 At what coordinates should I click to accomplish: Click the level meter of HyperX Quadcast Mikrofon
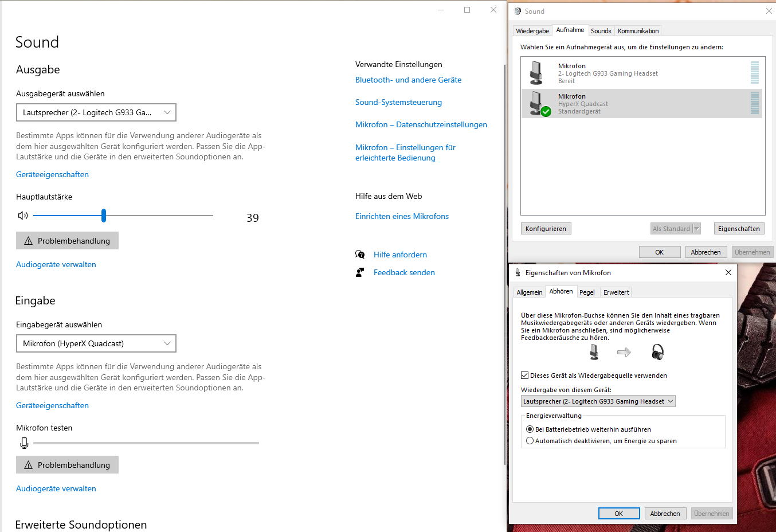[x=755, y=103]
